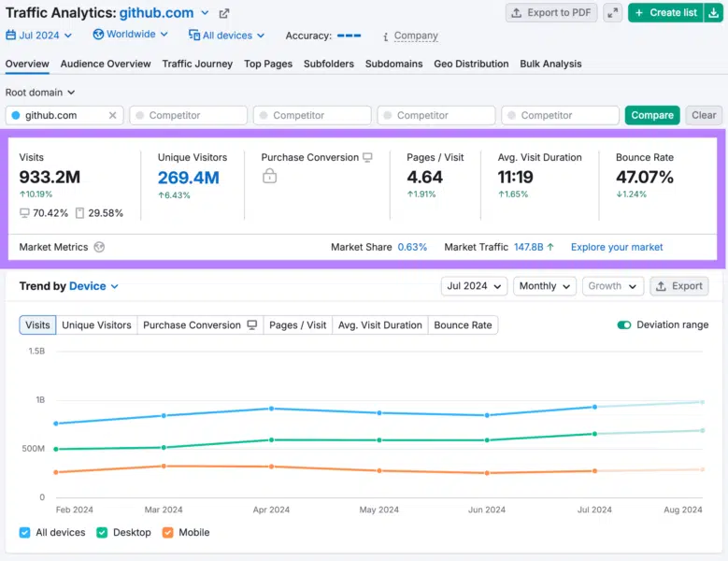Click the desktop share icon beside 70.42%
The height and width of the screenshot is (561, 728).
point(24,213)
